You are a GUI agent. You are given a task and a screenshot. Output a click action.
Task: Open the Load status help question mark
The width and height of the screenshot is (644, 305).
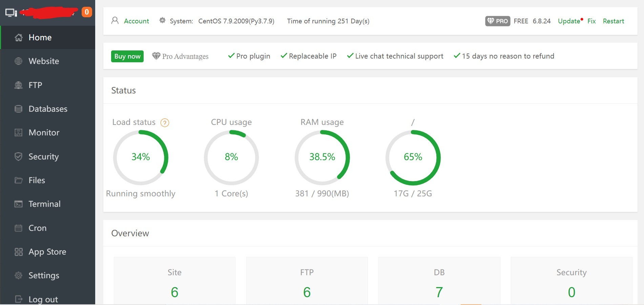coord(165,123)
